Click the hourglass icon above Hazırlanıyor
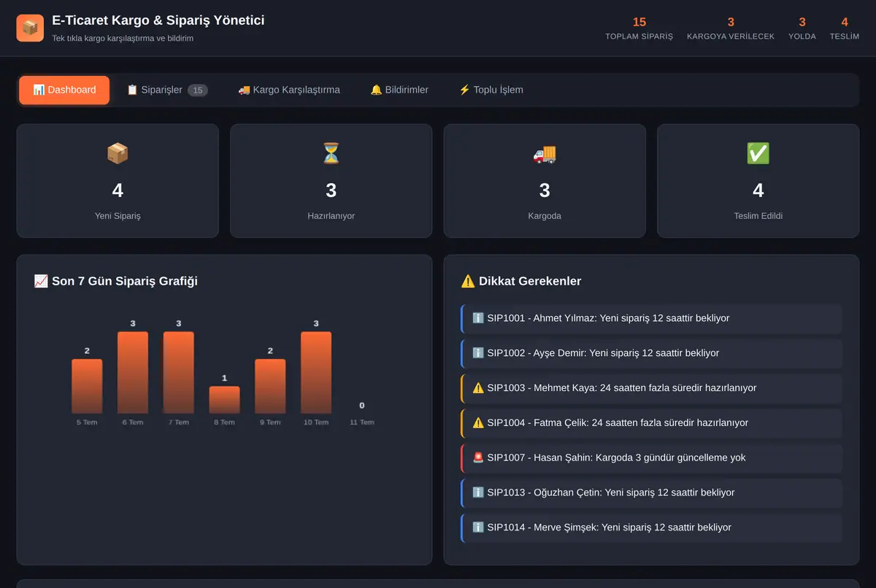The width and height of the screenshot is (876, 588). pos(331,153)
